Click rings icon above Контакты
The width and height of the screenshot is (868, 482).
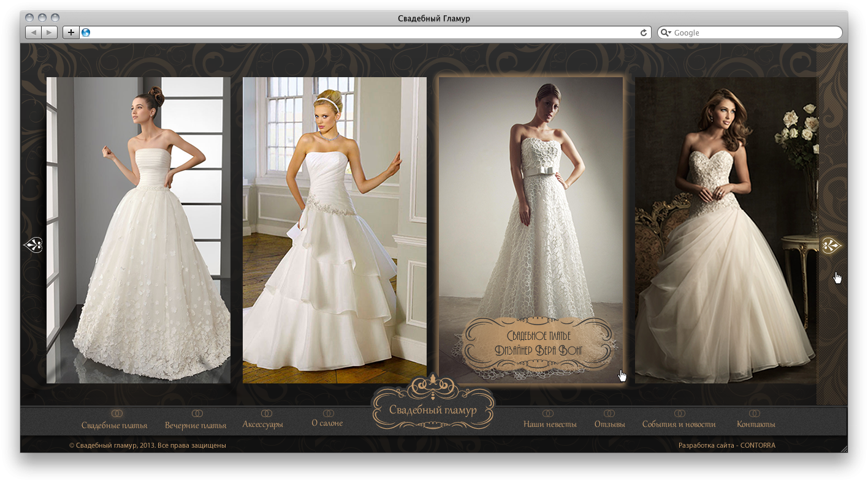(755, 413)
